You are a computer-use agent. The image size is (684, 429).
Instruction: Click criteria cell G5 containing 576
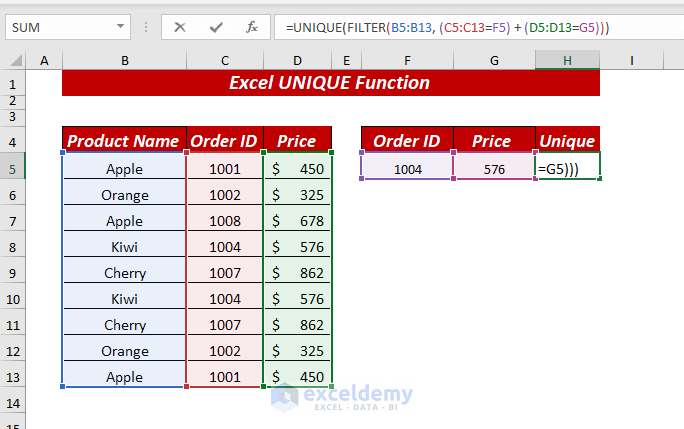[x=495, y=166]
